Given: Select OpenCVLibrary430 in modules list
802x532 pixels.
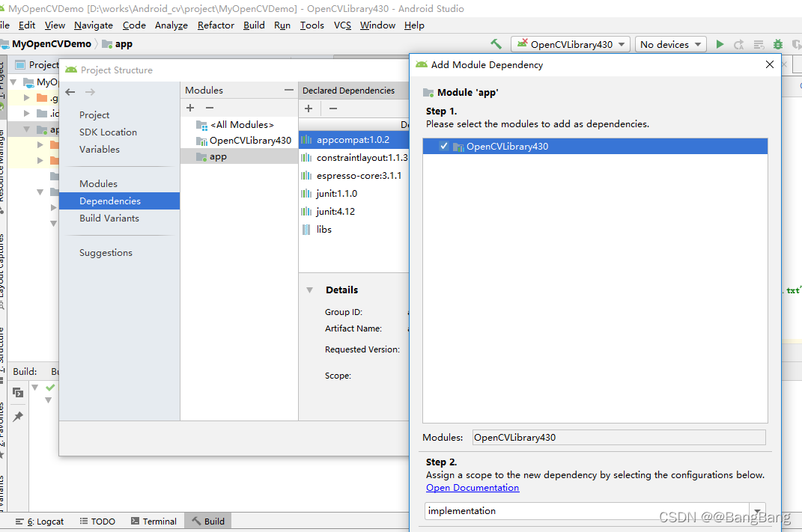Looking at the screenshot, I should click(240, 141).
